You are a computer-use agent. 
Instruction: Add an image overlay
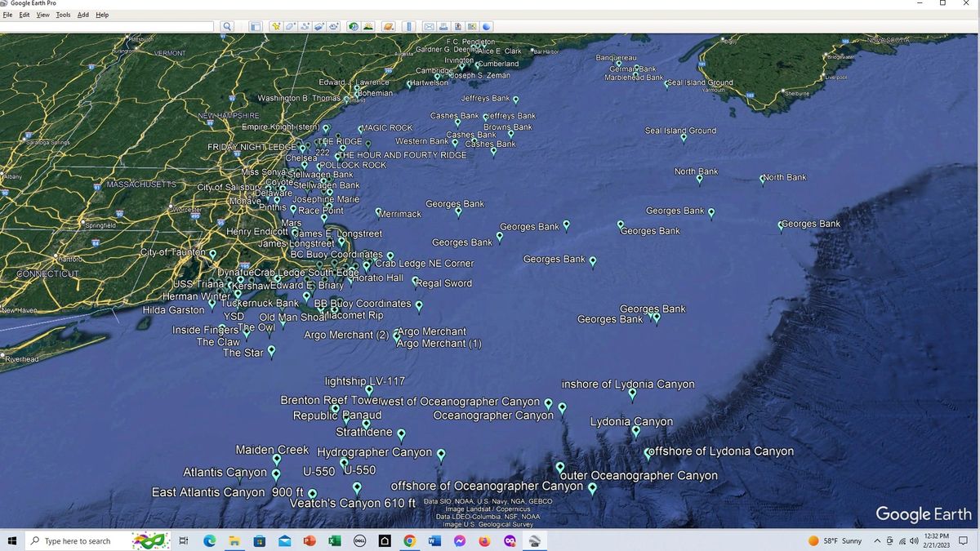[319, 26]
